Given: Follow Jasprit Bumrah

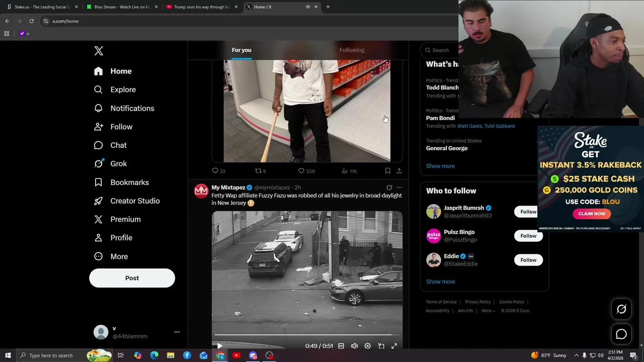Looking at the screenshot, I should coord(528,212).
